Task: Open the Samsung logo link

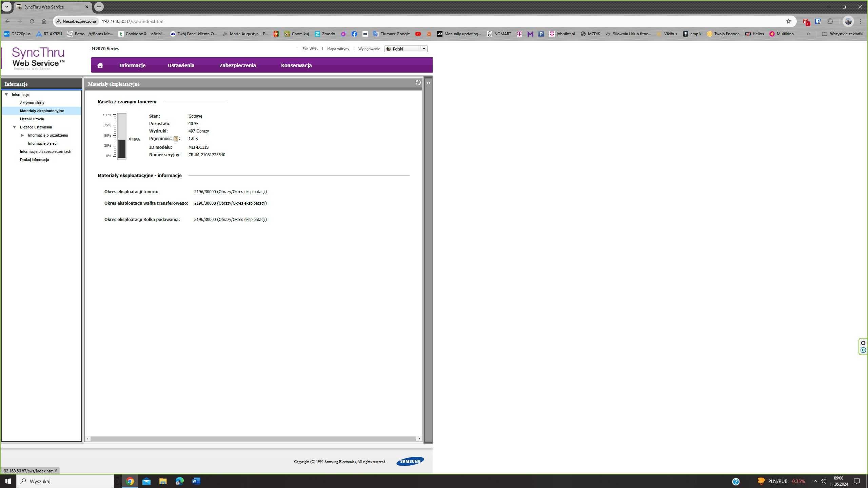Action: (410, 462)
